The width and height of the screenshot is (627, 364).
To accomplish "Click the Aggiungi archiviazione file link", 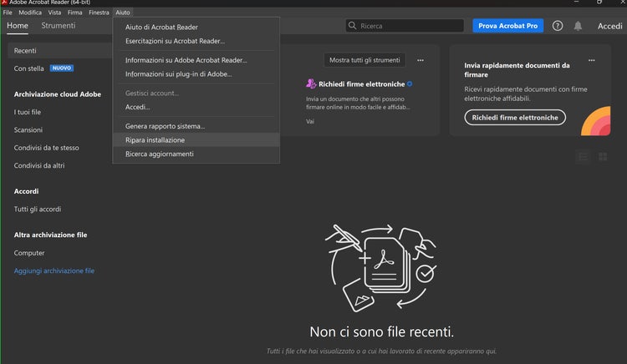I will point(54,270).
